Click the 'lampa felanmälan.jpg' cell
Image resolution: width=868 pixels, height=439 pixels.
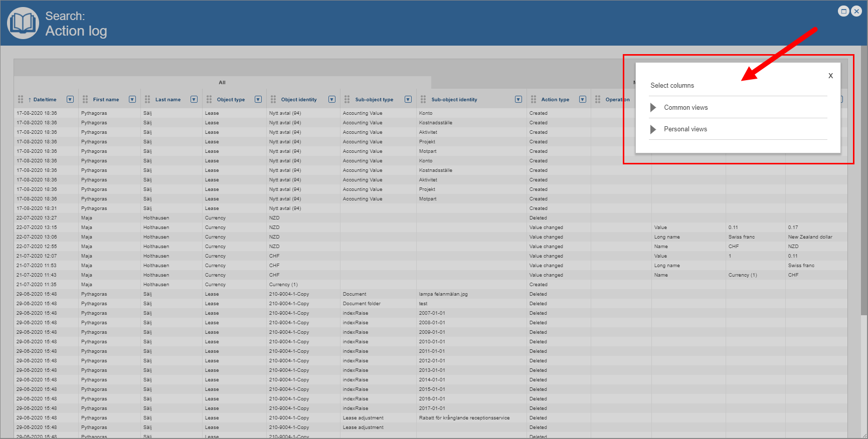(x=443, y=294)
